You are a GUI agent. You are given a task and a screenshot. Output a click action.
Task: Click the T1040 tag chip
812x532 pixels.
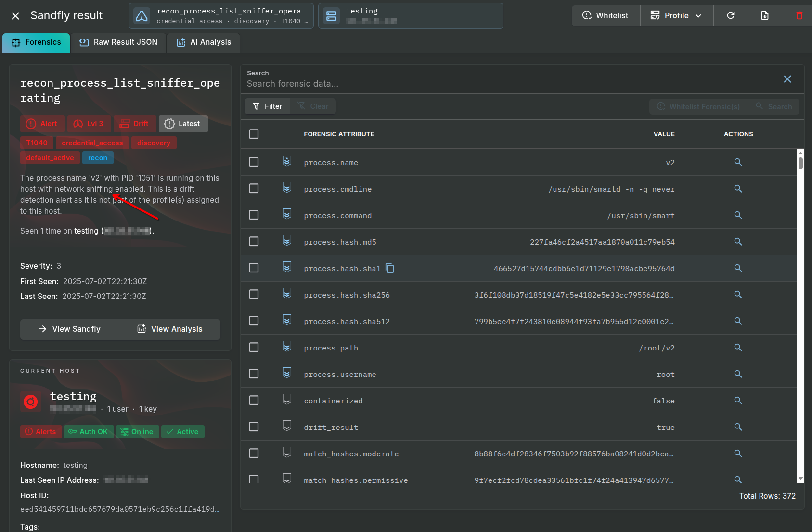[x=37, y=143]
